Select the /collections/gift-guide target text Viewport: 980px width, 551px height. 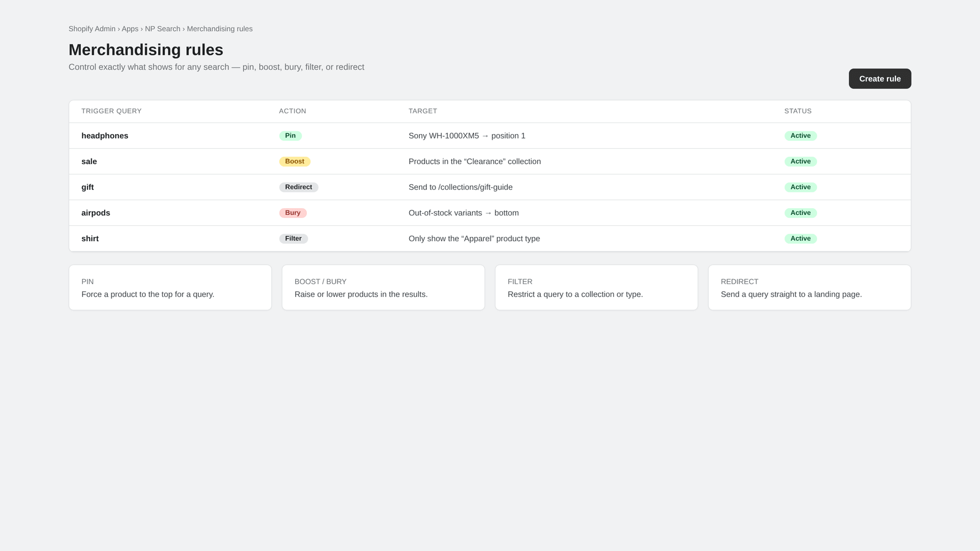point(461,187)
